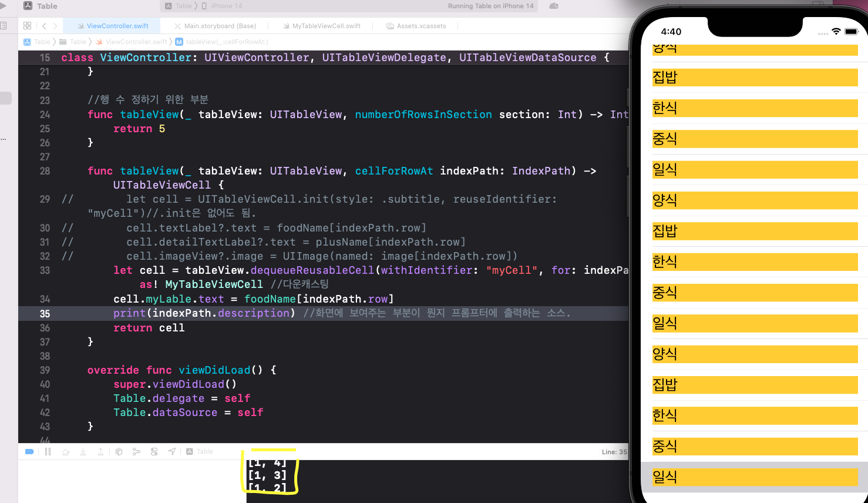This screenshot has height=503, width=868.
Task: Click line number 24 in gutter
Action: (x=45, y=115)
